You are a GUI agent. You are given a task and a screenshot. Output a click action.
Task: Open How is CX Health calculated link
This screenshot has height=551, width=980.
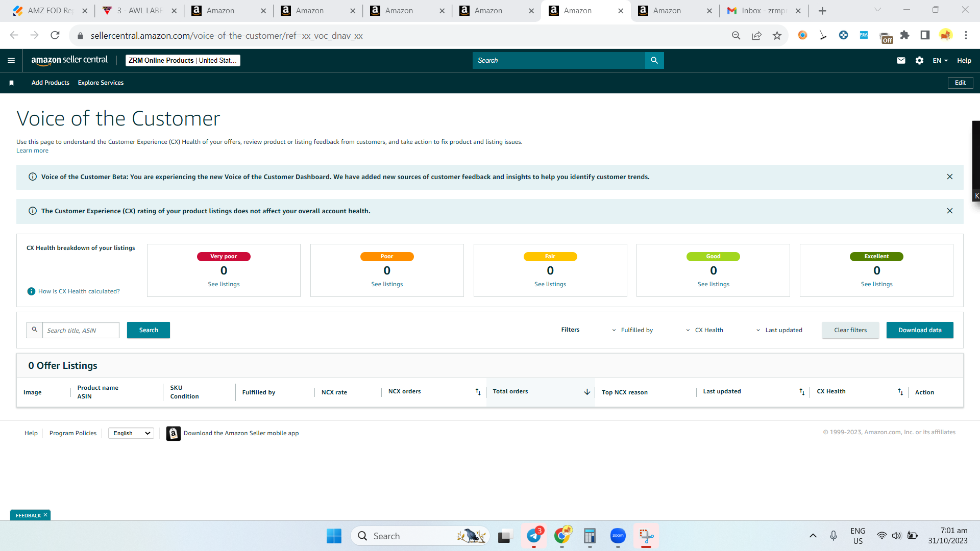tap(79, 291)
